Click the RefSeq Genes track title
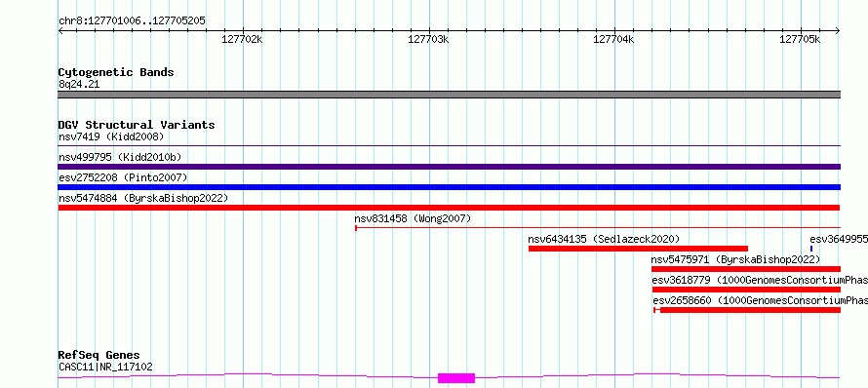This screenshot has width=868, height=388. pyautogui.click(x=99, y=356)
